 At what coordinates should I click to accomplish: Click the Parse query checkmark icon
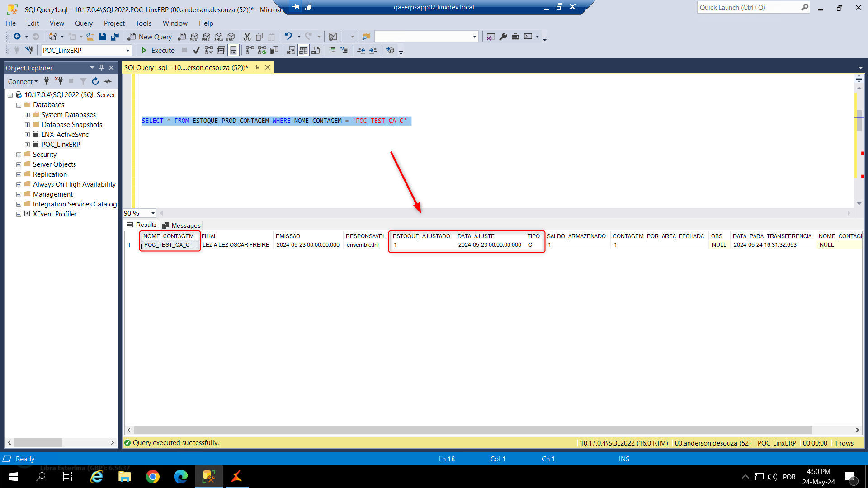pos(196,50)
